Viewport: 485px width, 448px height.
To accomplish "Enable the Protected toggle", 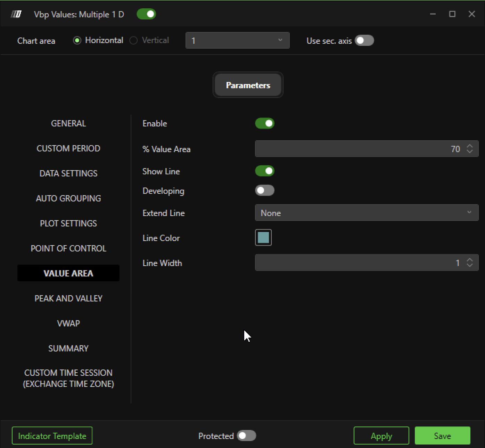I will coord(246,436).
